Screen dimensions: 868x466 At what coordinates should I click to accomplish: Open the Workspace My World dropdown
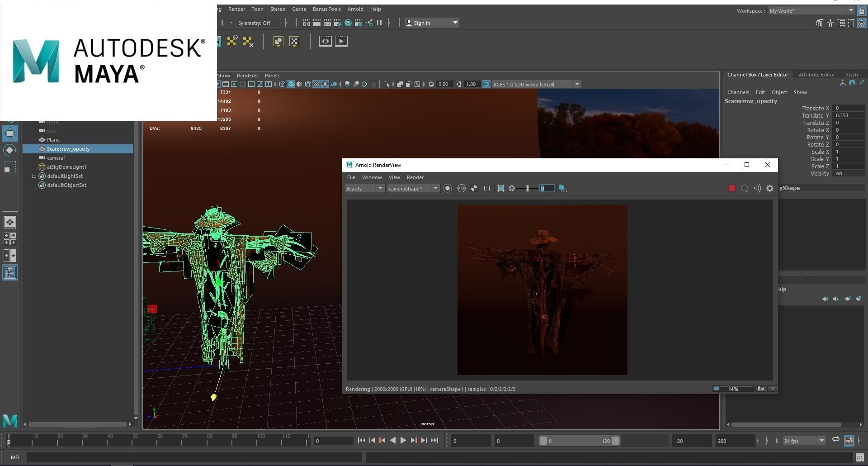coord(811,11)
